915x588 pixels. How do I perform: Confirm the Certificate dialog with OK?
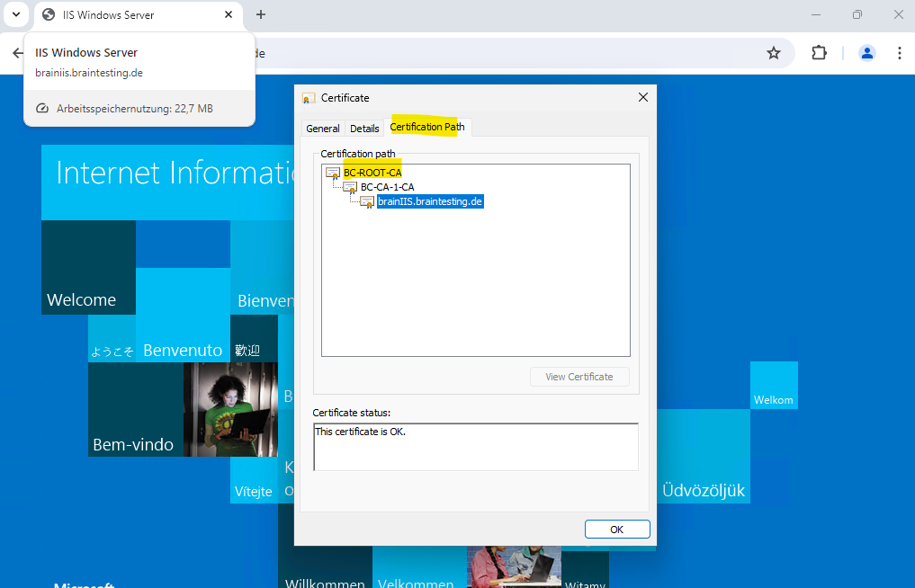[617, 529]
